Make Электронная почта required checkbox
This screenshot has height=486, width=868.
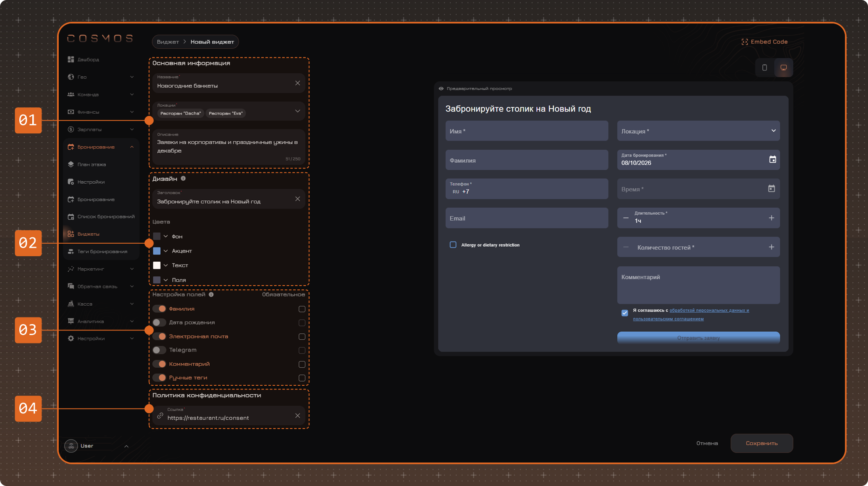[x=302, y=337]
